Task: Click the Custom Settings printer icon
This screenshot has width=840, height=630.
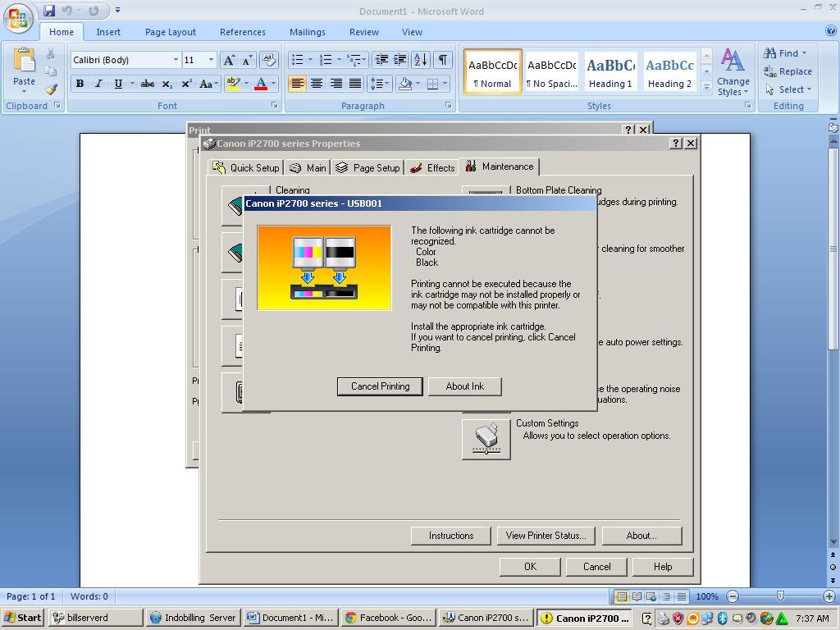Action: pos(486,439)
